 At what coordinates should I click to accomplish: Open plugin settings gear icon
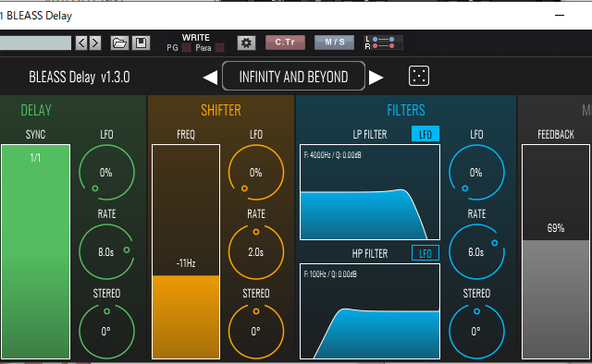[x=246, y=42]
